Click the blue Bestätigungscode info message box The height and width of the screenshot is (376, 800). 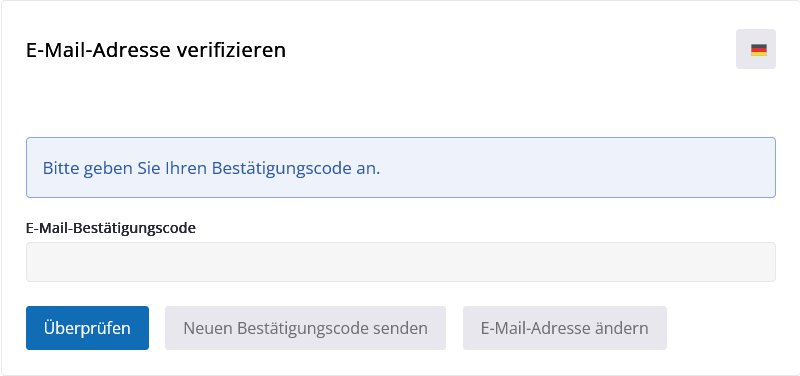coord(401,167)
